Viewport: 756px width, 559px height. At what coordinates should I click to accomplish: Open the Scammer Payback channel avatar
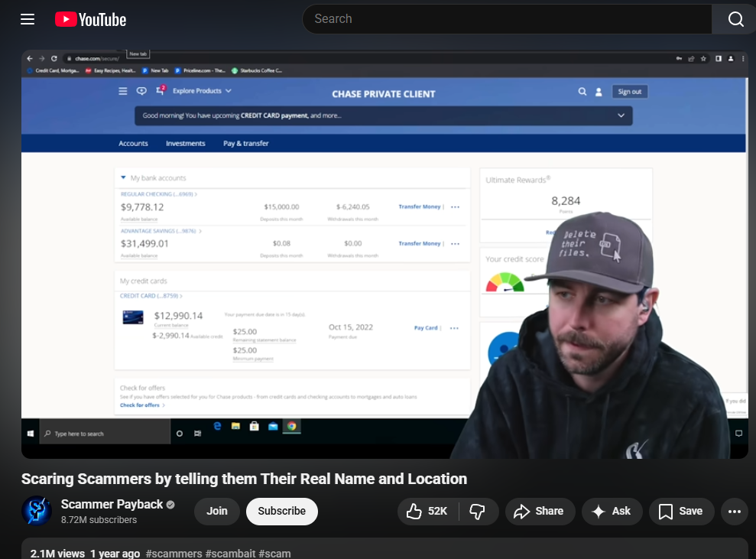point(37,511)
